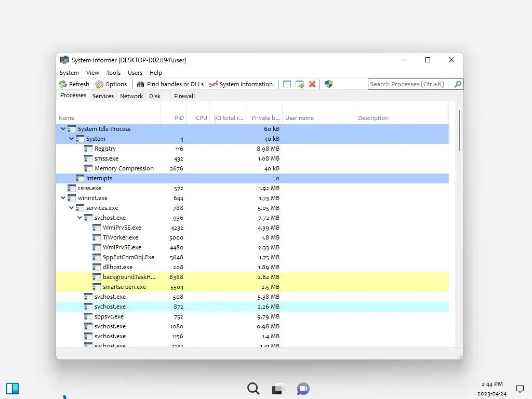The height and width of the screenshot is (399, 532).
Task: Click the 8.98 MB private bytes value
Action: 268,149
